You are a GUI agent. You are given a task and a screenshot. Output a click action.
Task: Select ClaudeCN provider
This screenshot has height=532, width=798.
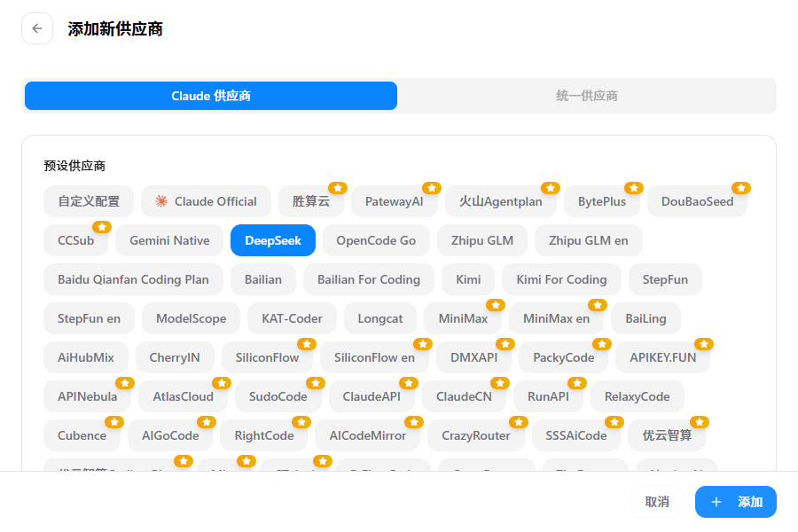[x=464, y=396]
